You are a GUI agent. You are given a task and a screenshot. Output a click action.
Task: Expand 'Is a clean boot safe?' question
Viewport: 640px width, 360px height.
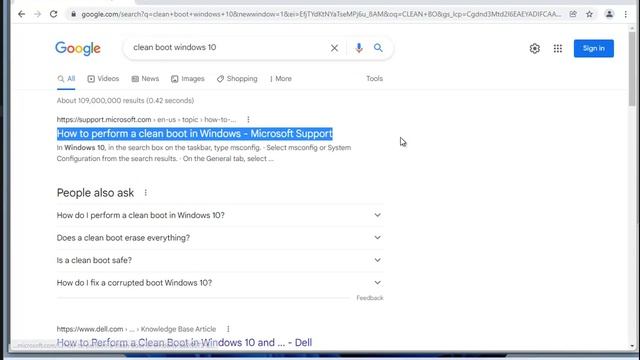(x=220, y=260)
